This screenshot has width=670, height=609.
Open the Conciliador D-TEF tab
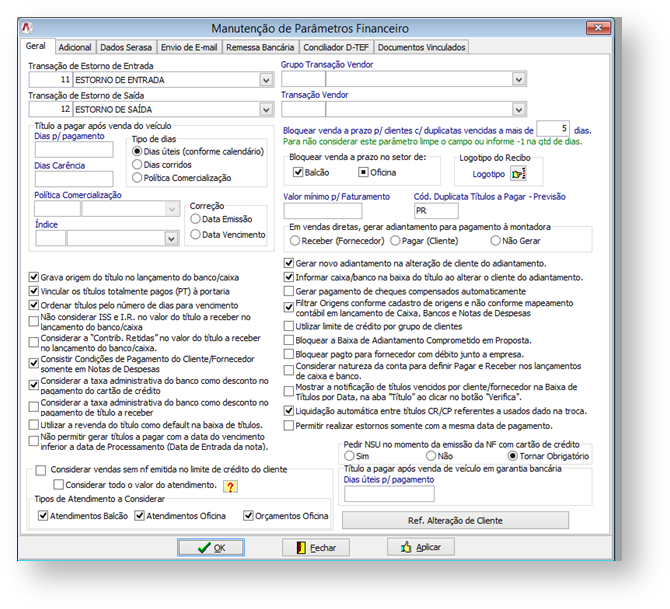pyautogui.click(x=336, y=47)
